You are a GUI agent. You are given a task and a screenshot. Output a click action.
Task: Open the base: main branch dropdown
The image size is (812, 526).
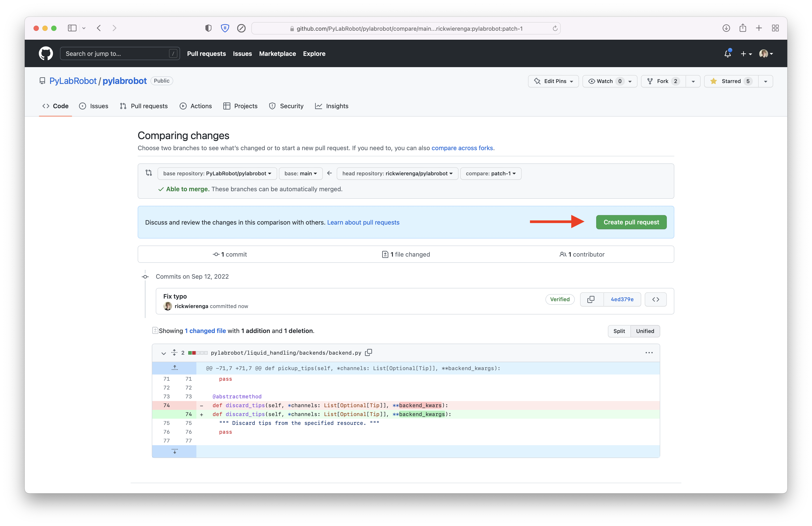point(300,173)
